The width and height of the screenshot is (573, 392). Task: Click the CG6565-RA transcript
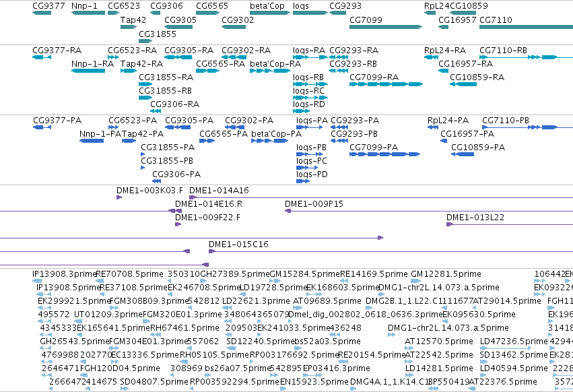207,71
